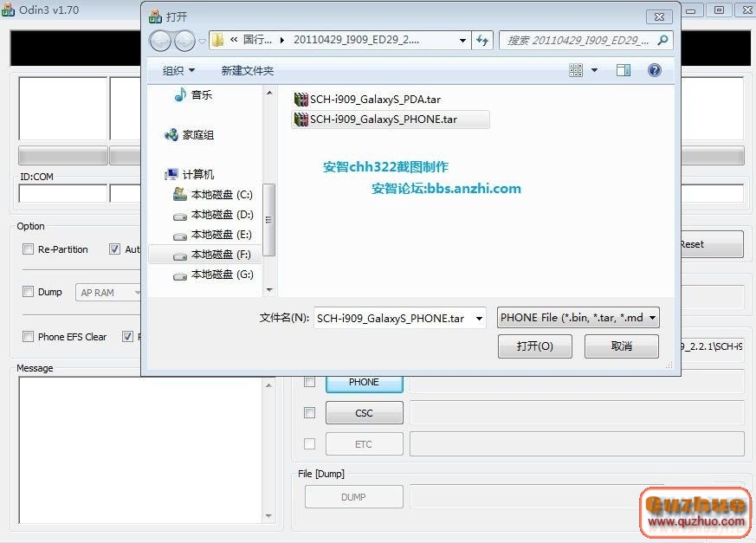Image resolution: width=756 pixels, height=543 pixels.
Task: Click the Odin3 title bar app icon
Action: point(8,10)
